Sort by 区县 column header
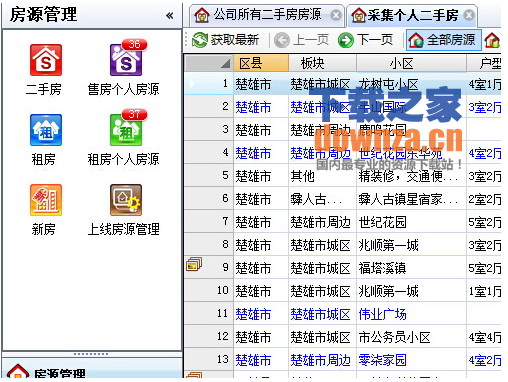This screenshot has width=508, height=382. pyautogui.click(x=261, y=63)
